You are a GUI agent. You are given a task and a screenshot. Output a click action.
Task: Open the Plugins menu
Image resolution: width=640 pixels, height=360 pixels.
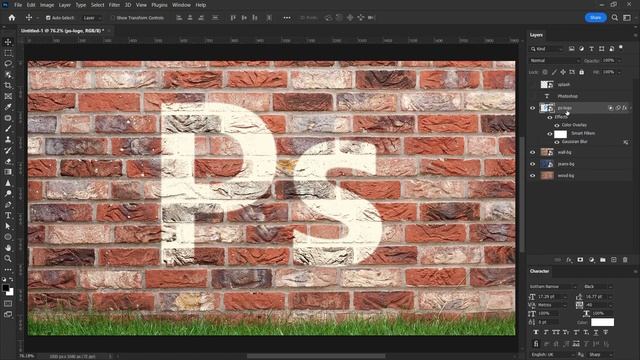point(159,5)
